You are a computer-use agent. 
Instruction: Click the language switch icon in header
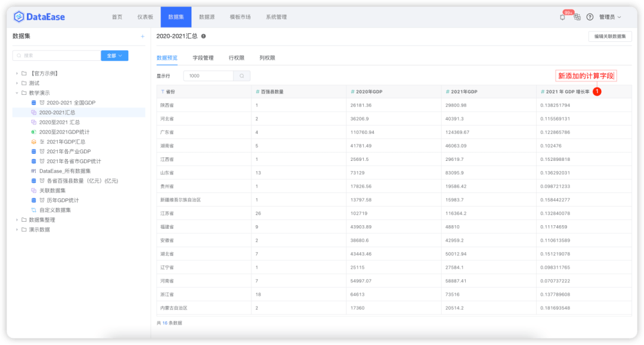[577, 17]
